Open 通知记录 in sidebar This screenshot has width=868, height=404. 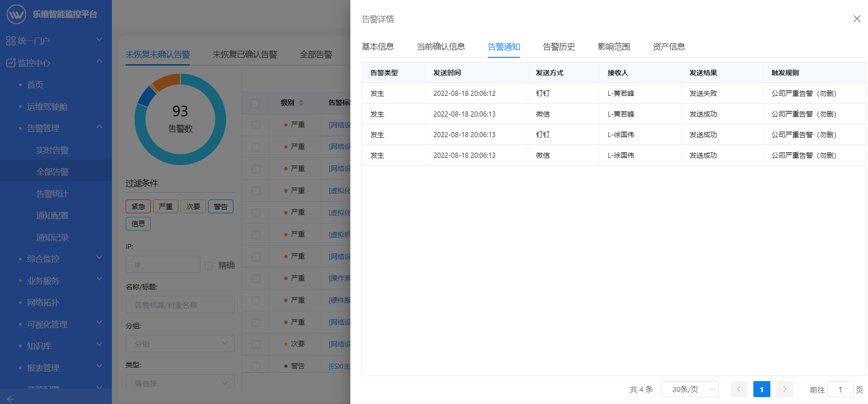[x=52, y=238]
